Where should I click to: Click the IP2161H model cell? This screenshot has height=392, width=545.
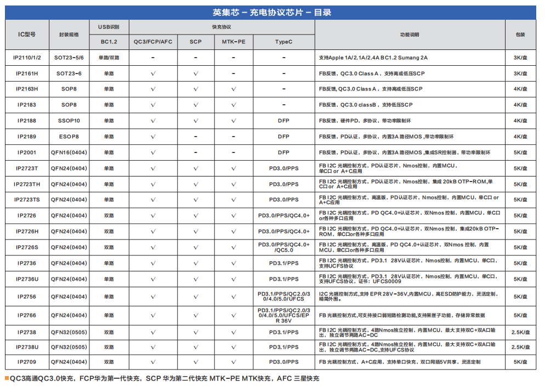[x=27, y=73]
